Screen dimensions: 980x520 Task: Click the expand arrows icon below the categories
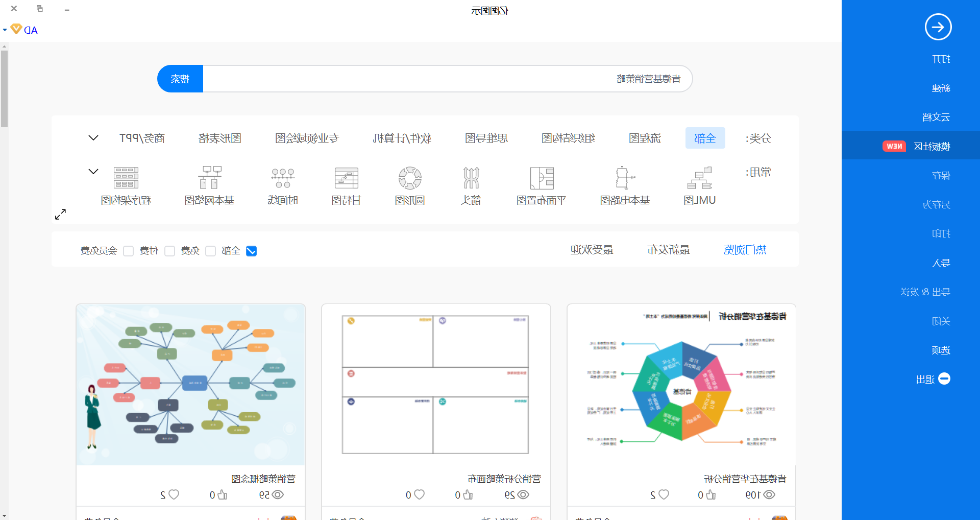click(60, 214)
